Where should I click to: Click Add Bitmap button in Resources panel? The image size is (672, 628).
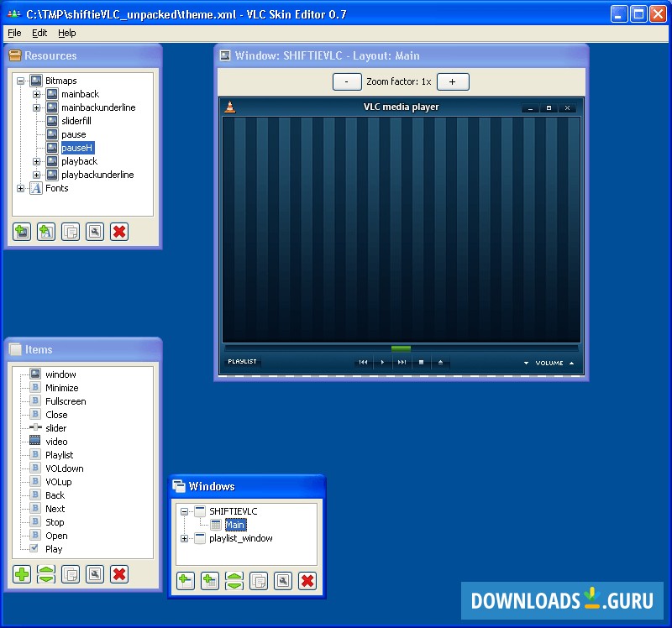pos(23,232)
